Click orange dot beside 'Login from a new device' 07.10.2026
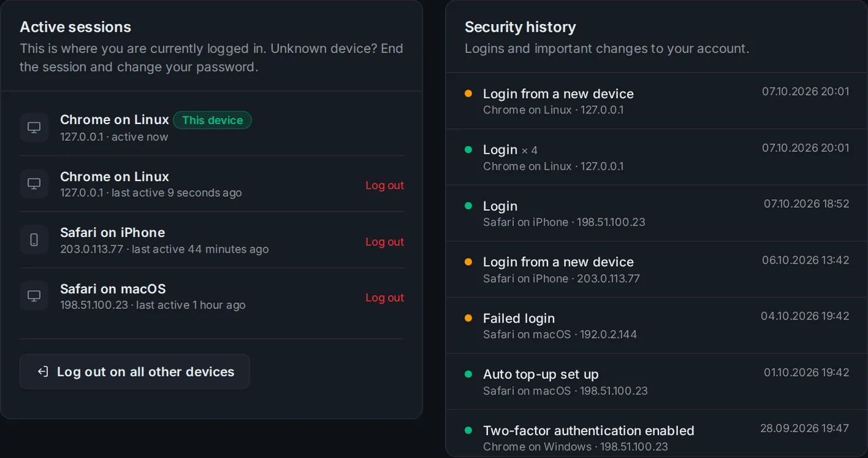Screen dimensions: 868x458 pyautogui.click(x=469, y=94)
